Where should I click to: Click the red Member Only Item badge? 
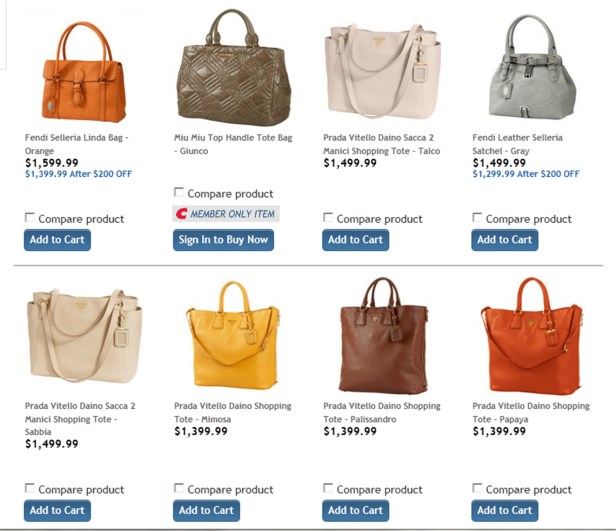point(226,214)
